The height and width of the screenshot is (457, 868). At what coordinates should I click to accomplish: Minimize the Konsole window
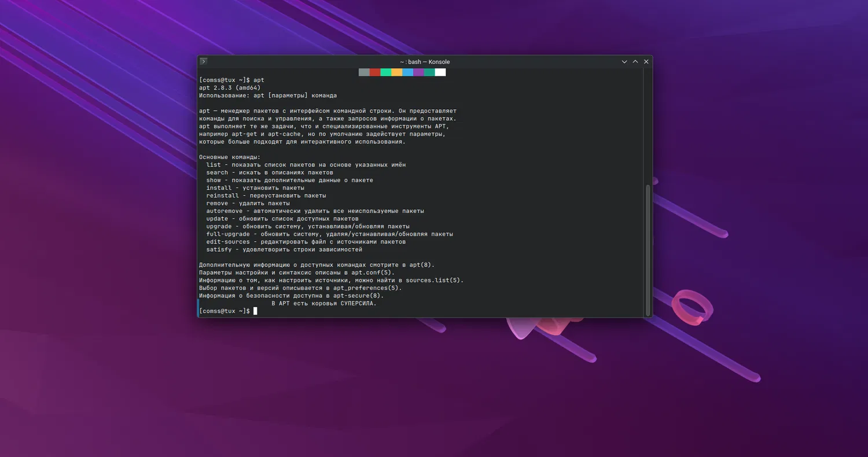point(624,62)
